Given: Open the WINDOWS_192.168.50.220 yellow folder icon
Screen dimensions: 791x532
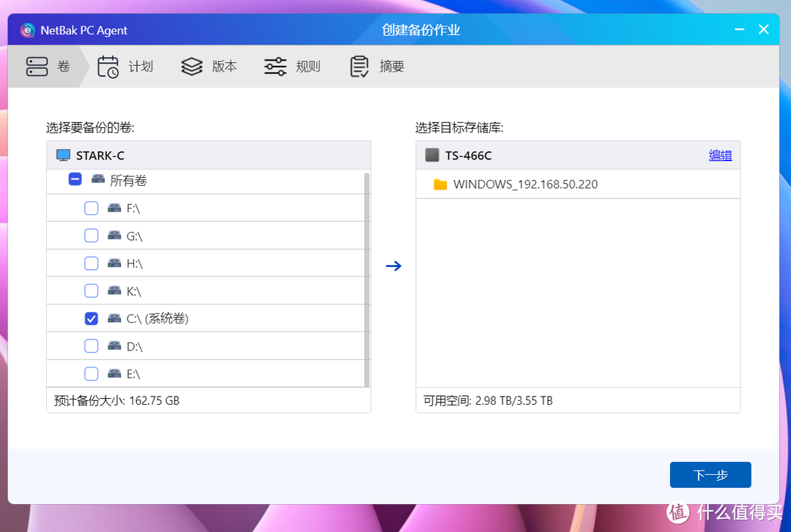Looking at the screenshot, I should [440, 184].
